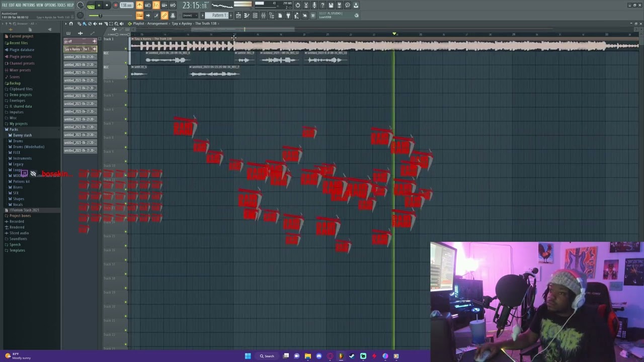Click the Search box on taskbar

tap(267, 356)
